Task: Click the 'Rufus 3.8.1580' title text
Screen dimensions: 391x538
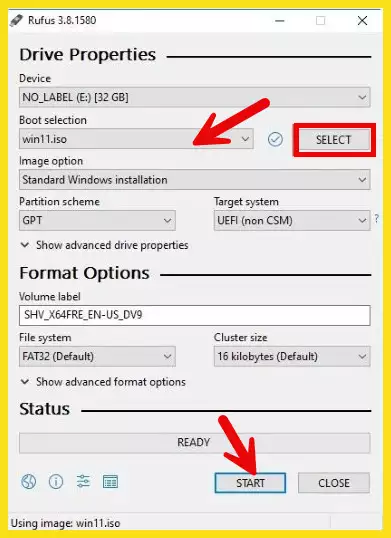Action: click(62, 20)
